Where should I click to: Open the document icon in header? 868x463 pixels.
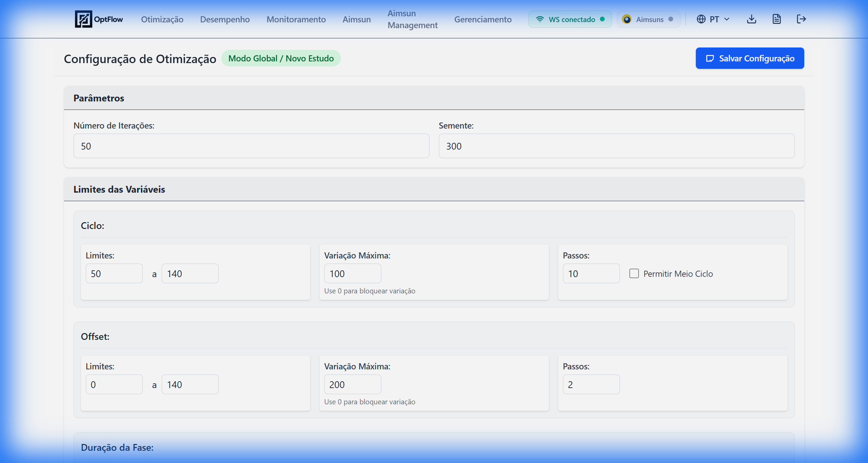point(776,19)
